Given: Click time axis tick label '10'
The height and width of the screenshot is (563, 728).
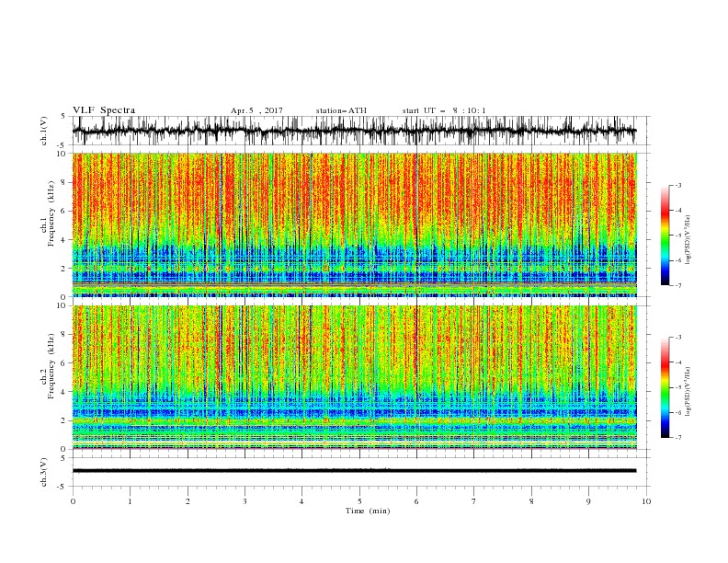Looking at the screenshot, I should tap(646, 501).
